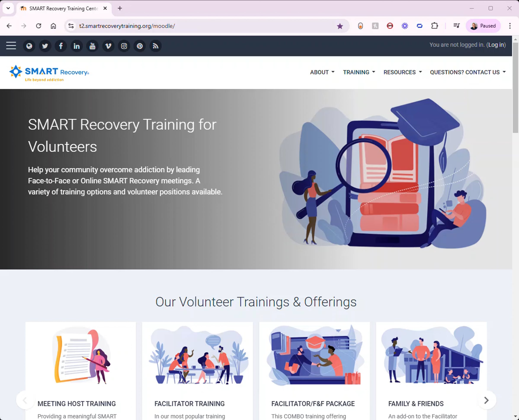Open the hamburger navigation menu
This screenshot has width=519, height=420.
(11, 46)
